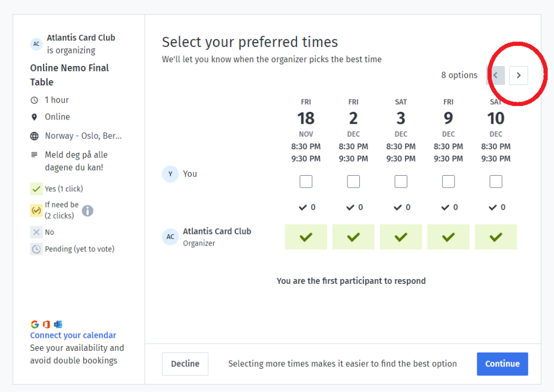Image resolution: width=554 pixels, height=392 pixels.
Task: Open the Connect your calendar link
Action: point(73,335)
